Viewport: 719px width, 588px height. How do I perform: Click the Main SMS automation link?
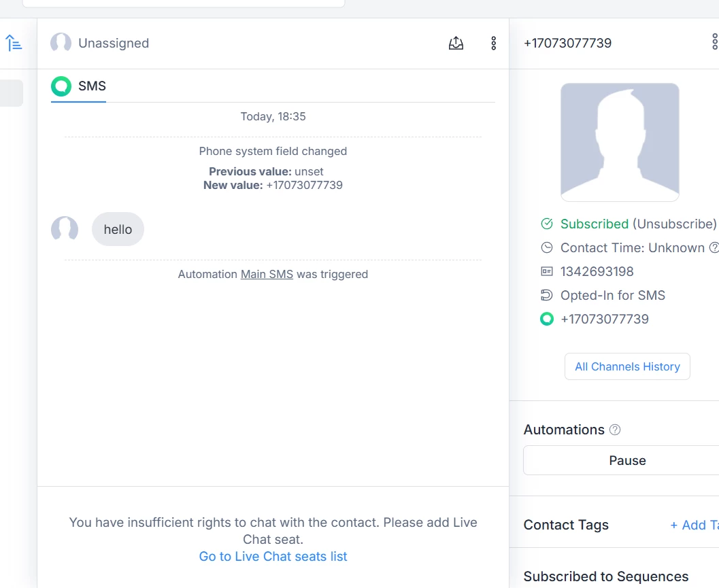point(267,275)
